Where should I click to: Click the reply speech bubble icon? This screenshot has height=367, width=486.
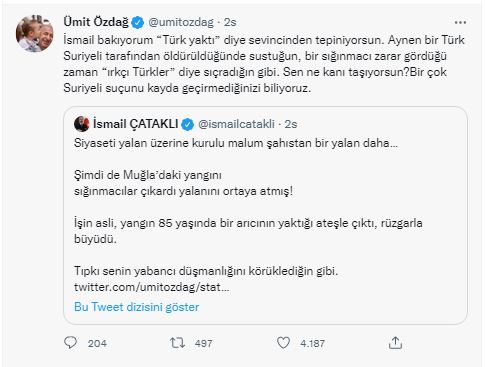(x=70, y=343)
